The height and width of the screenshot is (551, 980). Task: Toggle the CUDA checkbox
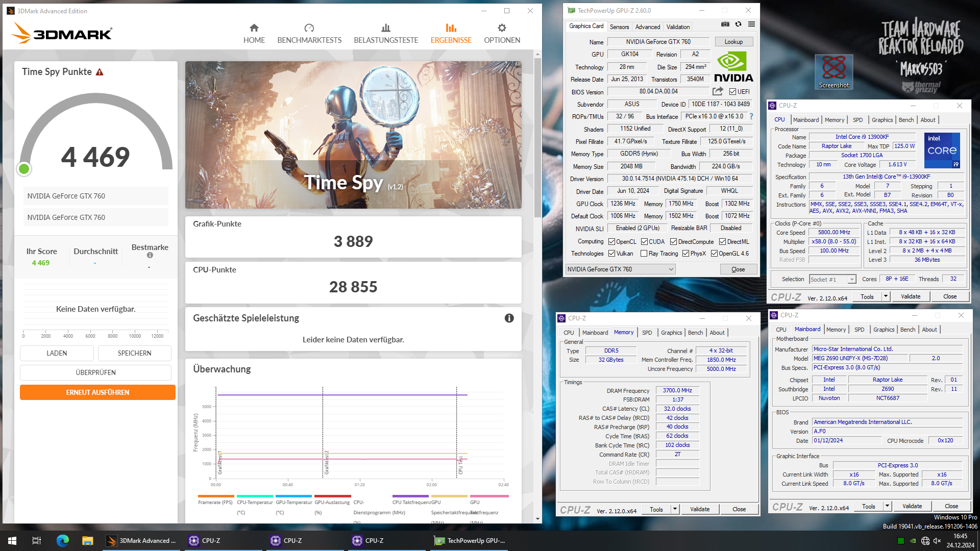point(644,242)
